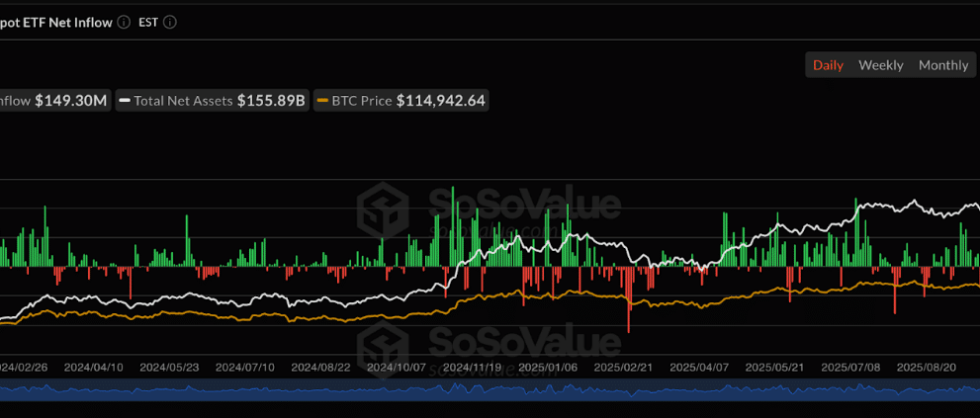Image resolution: width=980 pixels, height=418 pixels.
Task: Click the 2025/02/21 date on the axis
Action: (624, 367)
